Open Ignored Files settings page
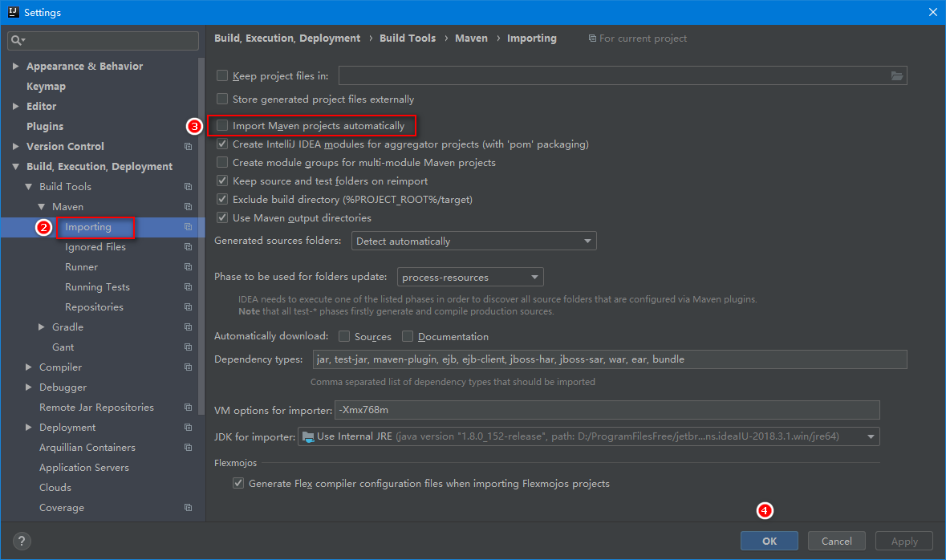 coord(95,247)
